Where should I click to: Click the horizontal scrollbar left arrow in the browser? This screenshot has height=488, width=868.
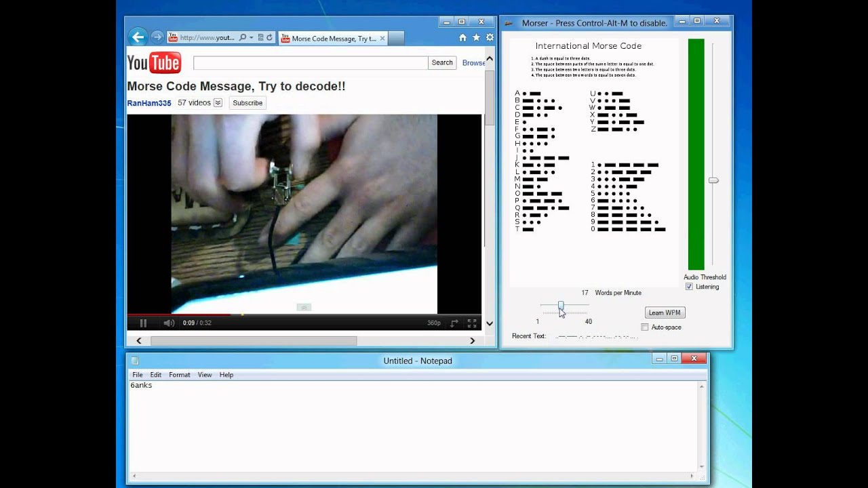pos(139,341)
